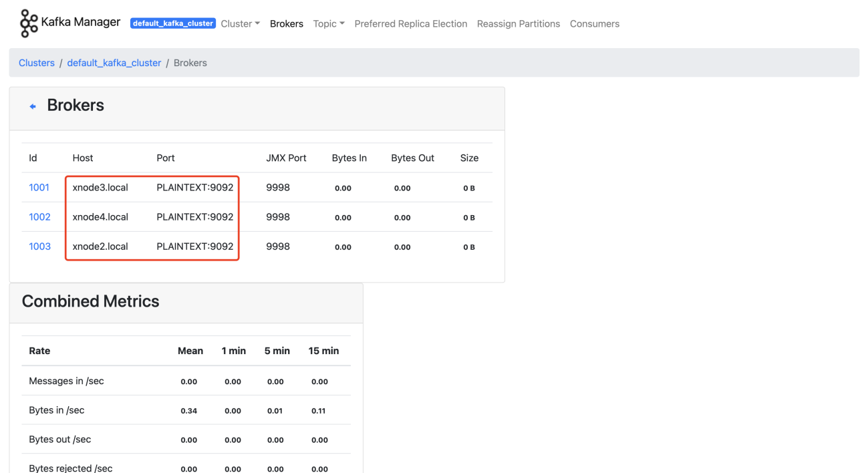The height and width of the screenshot is (473, 868).
Task: Go to Reassign Partitions
Action: pyautogui.click(x=519, y=23)
